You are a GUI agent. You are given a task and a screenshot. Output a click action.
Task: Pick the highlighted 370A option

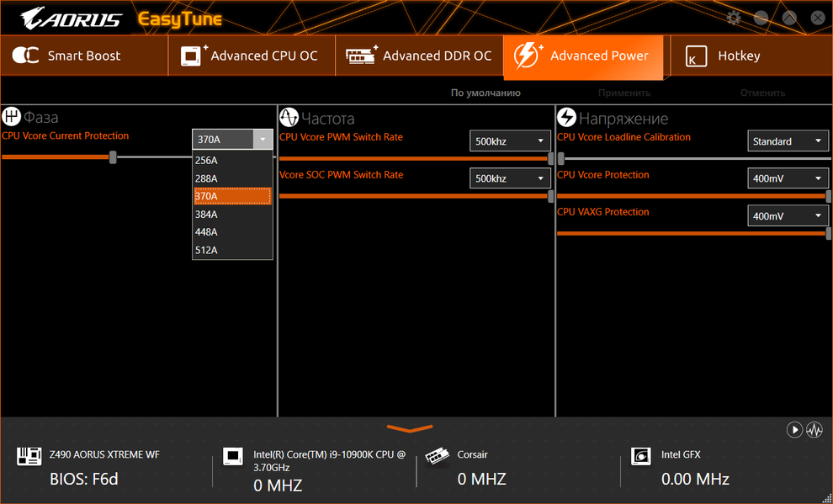[x=233, y=196]
